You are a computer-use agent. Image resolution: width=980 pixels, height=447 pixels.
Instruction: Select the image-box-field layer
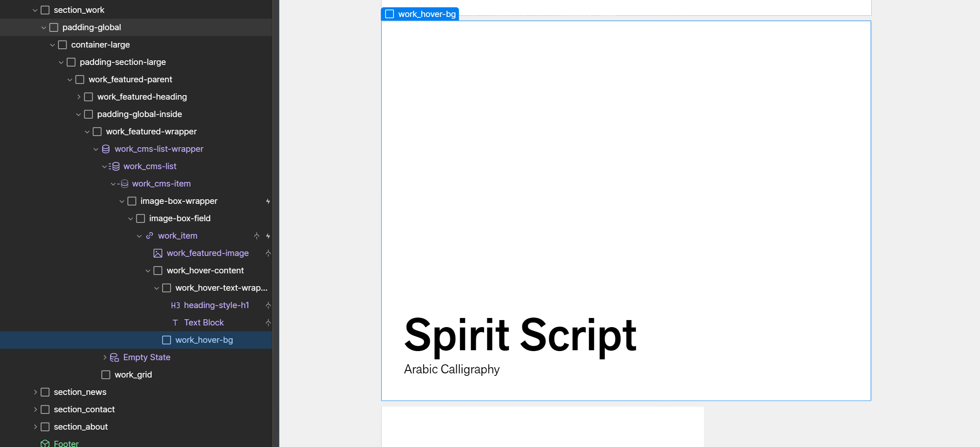tap(180, 218)
